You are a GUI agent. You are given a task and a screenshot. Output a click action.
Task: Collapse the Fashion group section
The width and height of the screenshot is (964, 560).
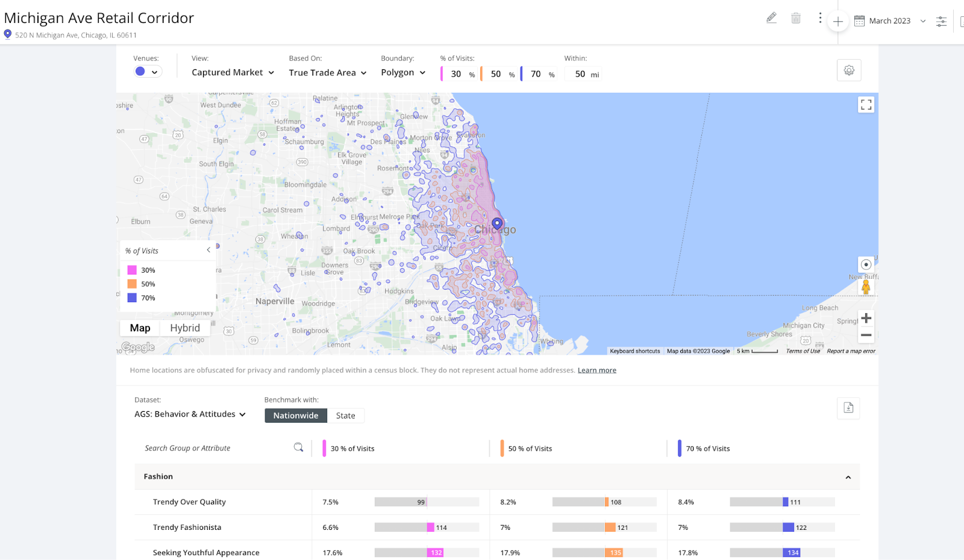849,476
